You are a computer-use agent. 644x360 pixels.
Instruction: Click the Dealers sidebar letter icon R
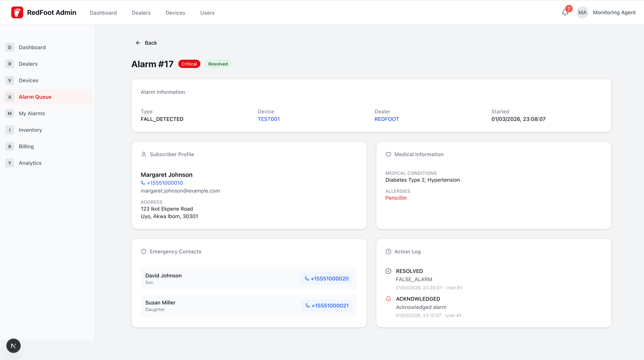[10, 64]
